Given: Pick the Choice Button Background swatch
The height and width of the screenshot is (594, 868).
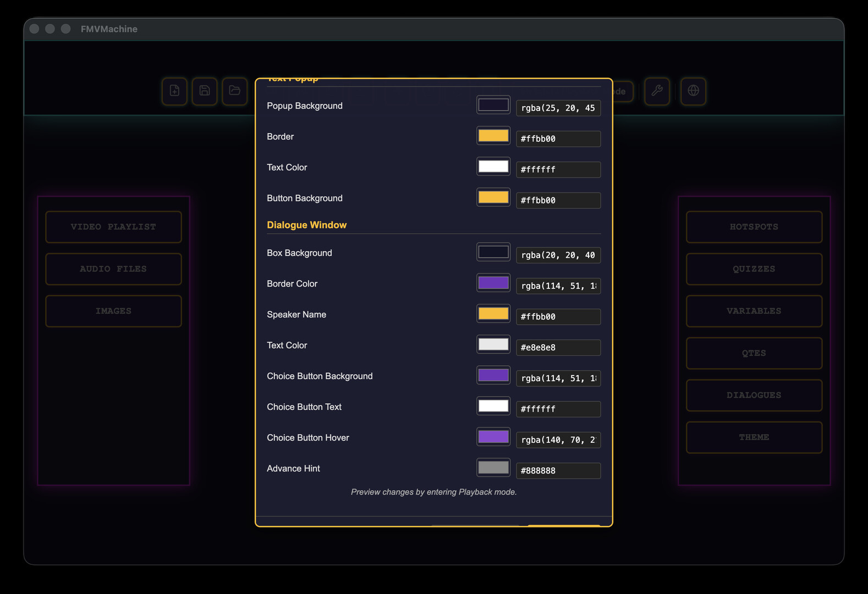Looking at the screenshot, I should point(493,376).
